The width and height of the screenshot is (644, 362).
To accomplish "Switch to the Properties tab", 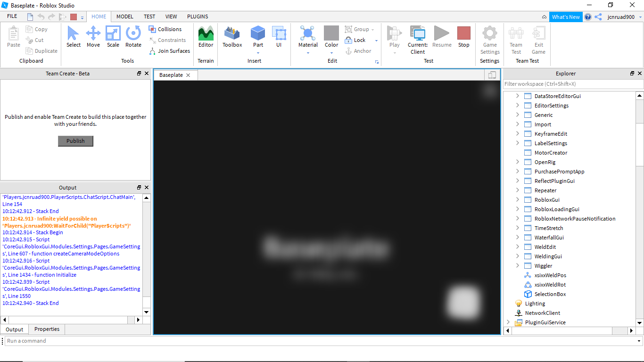I will (x=47, y=329).
